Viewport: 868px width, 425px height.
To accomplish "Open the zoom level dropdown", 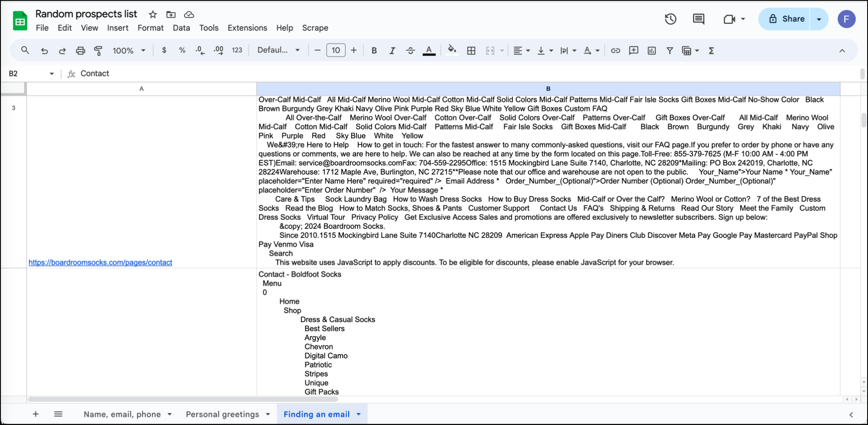I will (129, 50).
